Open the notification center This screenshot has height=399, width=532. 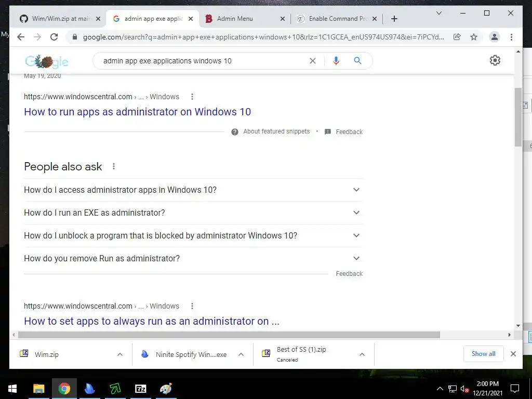[515, 389]
